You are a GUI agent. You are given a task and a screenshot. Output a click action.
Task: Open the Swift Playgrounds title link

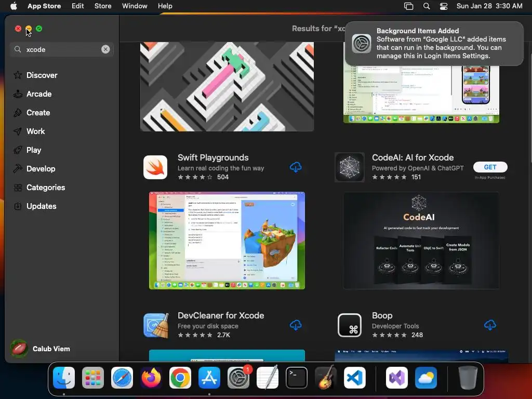pyautogui.click(x=213, y=157)
